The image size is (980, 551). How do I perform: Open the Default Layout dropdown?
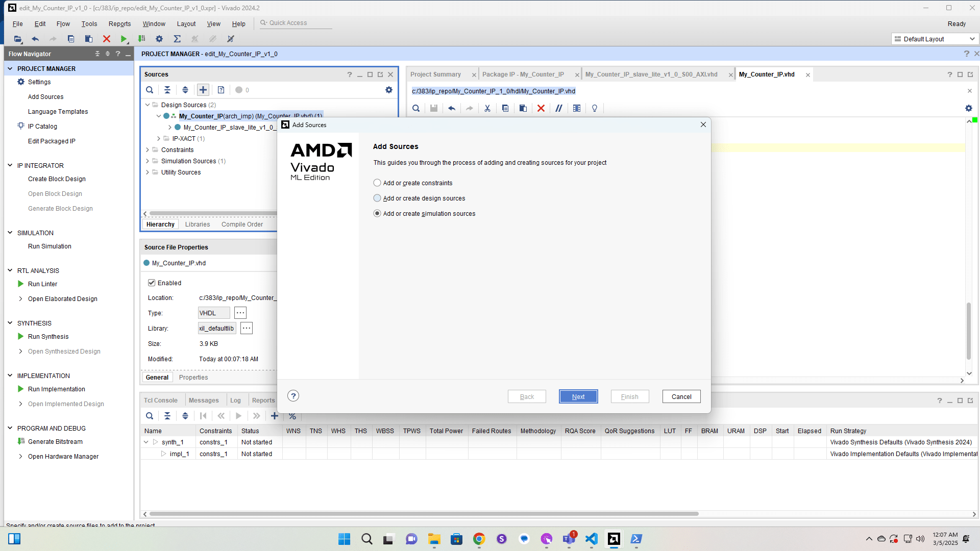pyautogui.click(x=935, y=39)
